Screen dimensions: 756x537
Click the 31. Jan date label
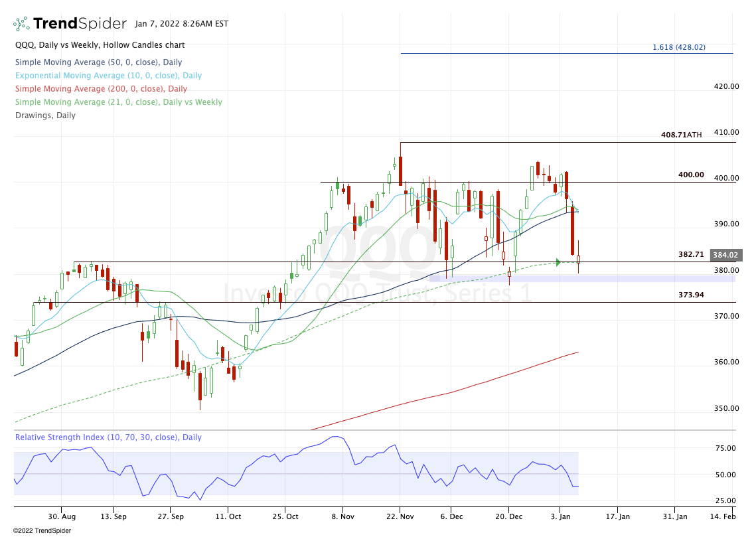point(675,516)
